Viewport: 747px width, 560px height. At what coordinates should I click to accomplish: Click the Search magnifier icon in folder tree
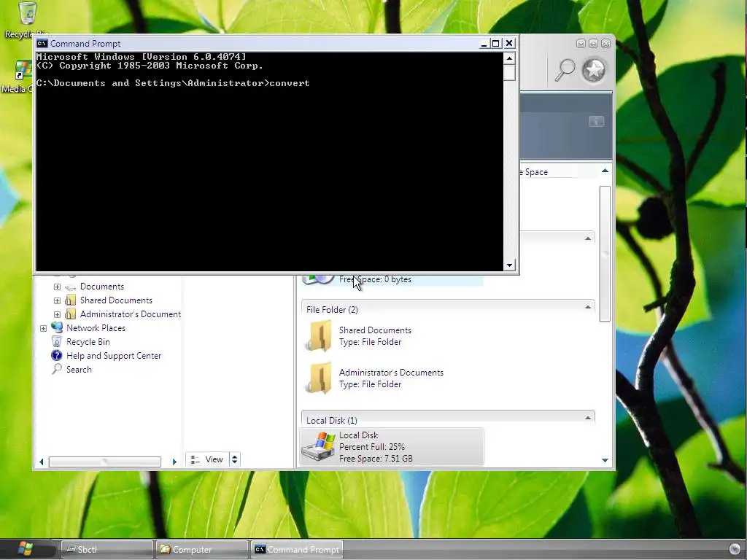(57, 369)
